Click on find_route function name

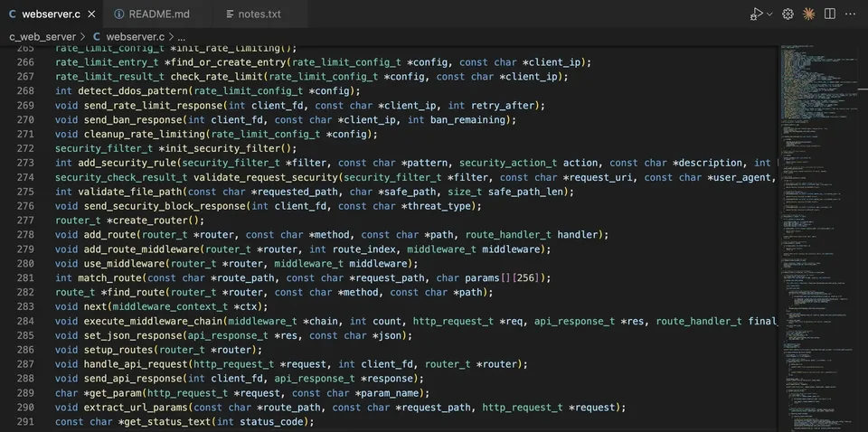[138, 292]
